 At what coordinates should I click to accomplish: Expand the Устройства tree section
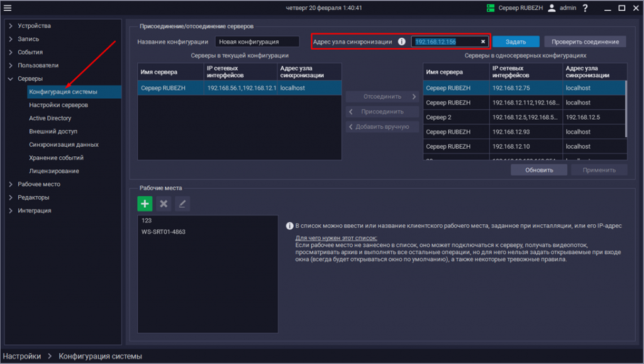point(11,26)
